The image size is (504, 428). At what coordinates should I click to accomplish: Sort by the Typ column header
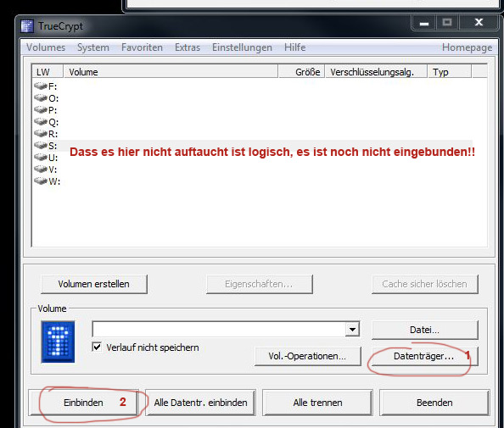point(450,71)
